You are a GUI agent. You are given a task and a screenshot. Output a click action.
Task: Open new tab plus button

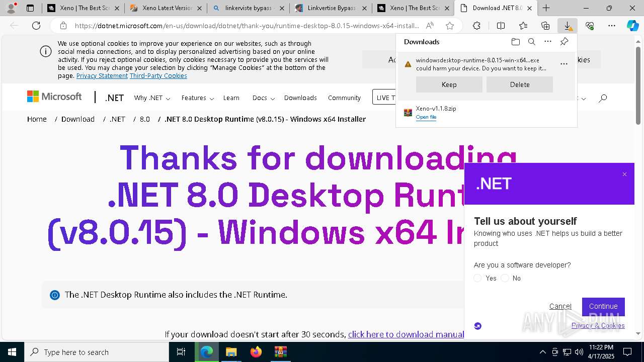(x=546, y=8)
